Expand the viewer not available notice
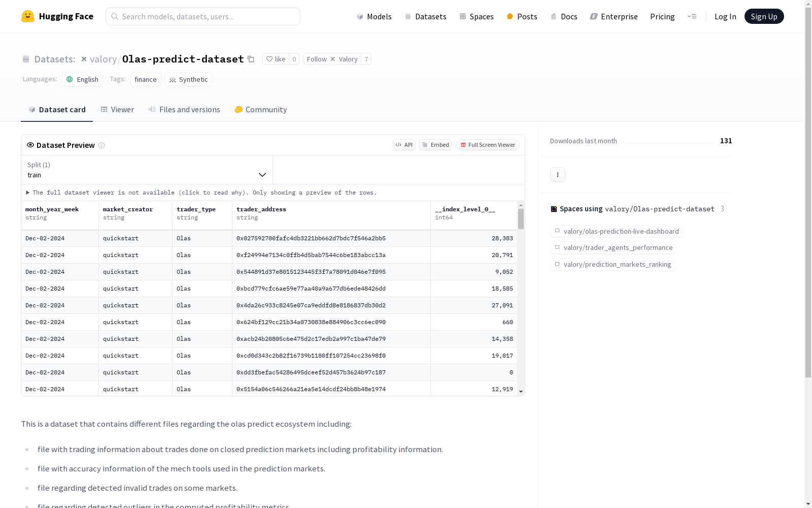Viewport: 812px width, 508px height. coord(201,193)
